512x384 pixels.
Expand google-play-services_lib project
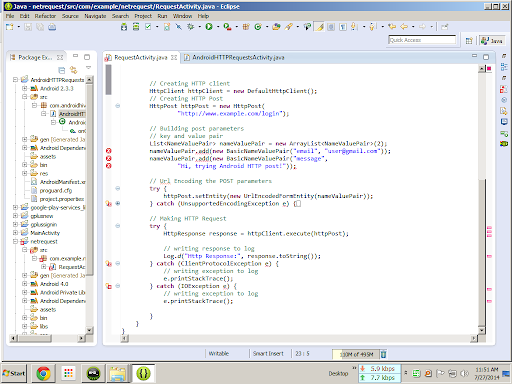click(15, 207)
